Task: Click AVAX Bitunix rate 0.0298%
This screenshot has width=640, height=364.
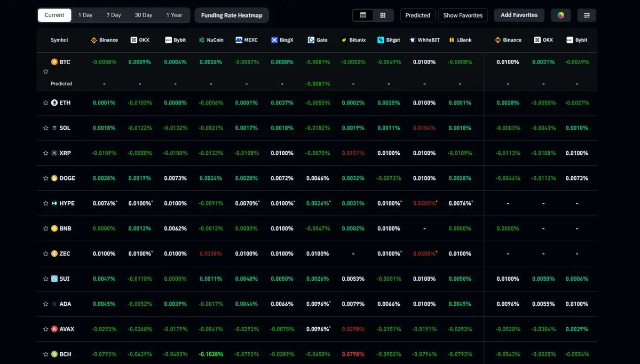Action: pos(353,329)
